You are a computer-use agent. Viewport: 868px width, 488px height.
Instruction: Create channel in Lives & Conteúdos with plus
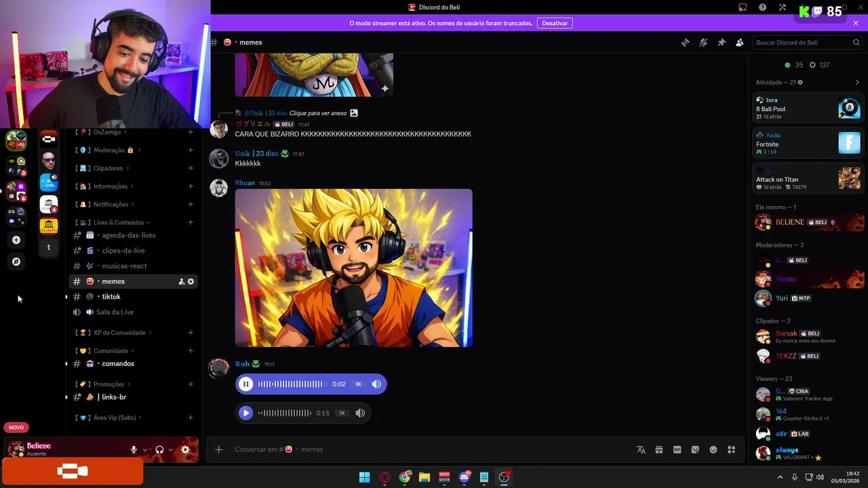[191, 222]
